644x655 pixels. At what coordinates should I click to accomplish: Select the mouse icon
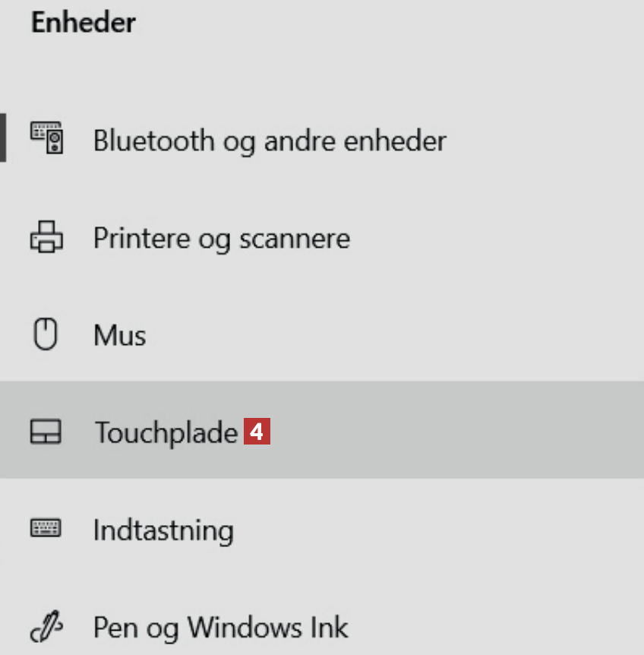(x=46, y=335)
